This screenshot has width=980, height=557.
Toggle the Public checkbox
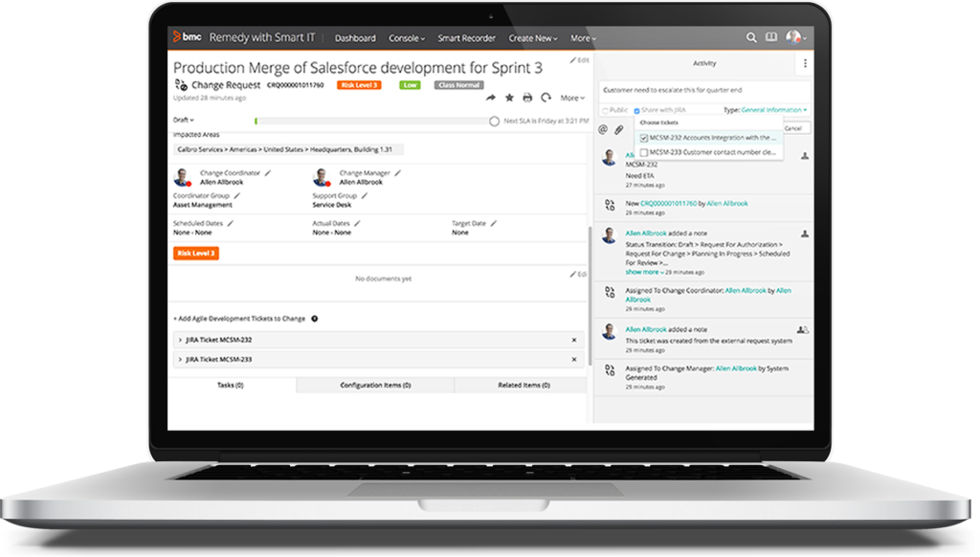(605, 111)
